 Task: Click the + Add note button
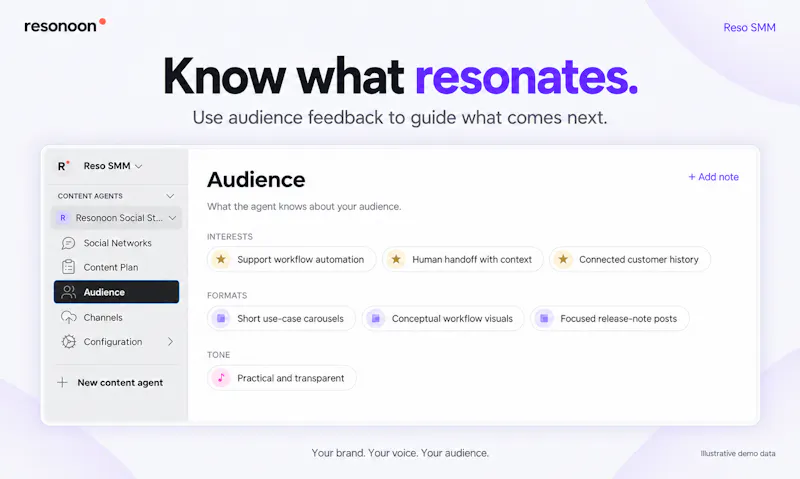[x=713, y=177]
